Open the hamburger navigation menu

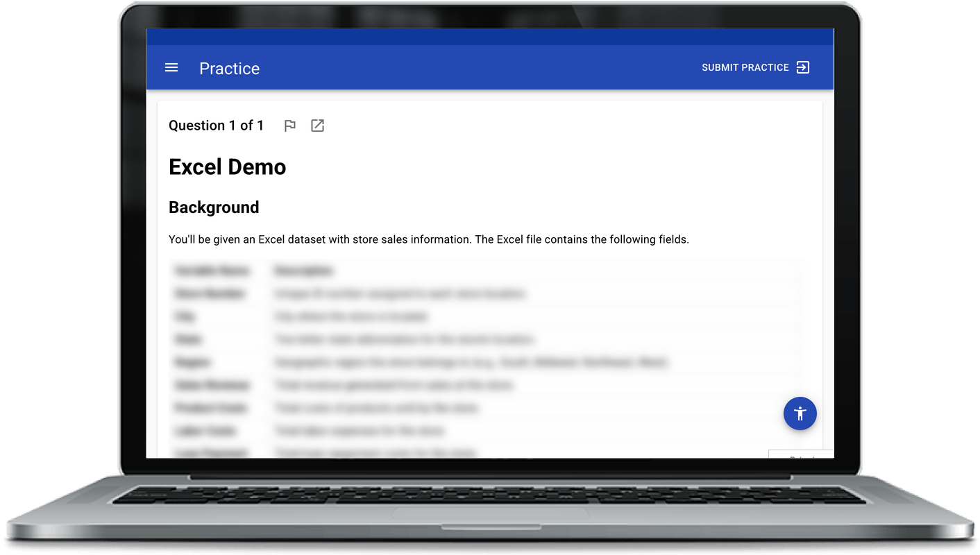click(x=171, y=67)
